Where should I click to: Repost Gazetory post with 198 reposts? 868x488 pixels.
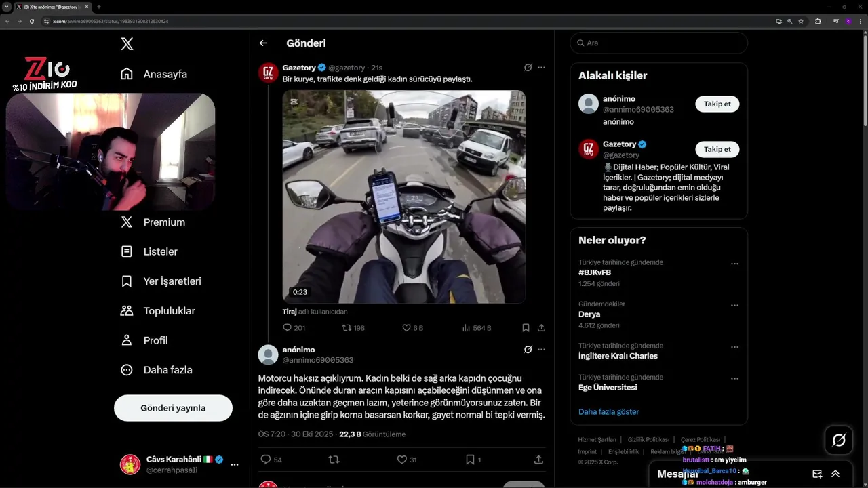353,328
